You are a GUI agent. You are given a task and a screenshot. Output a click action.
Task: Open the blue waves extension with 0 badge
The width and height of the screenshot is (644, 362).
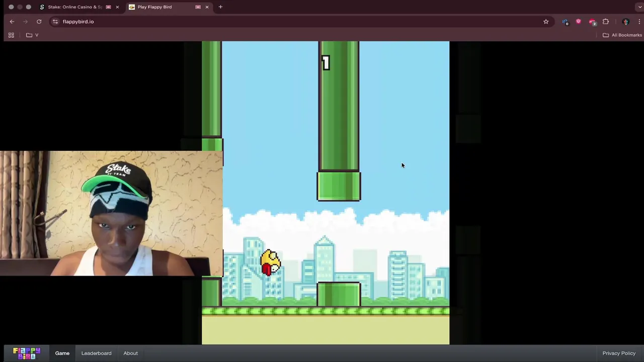click(566, 22)
